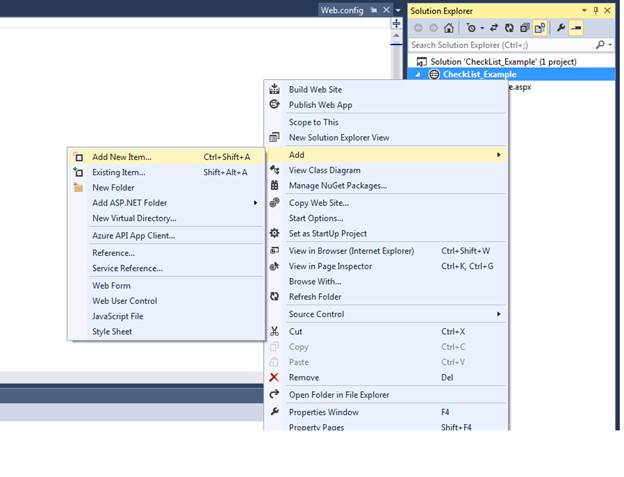Screen dimensions: 624x477
Task: Click Copy Web Site...
Action: (x=386, y=203)
